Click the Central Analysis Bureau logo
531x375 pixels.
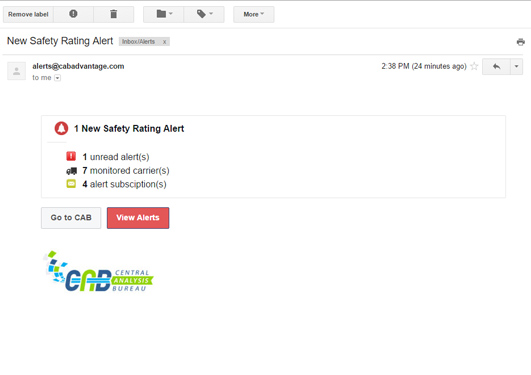(x=99, y=272)
